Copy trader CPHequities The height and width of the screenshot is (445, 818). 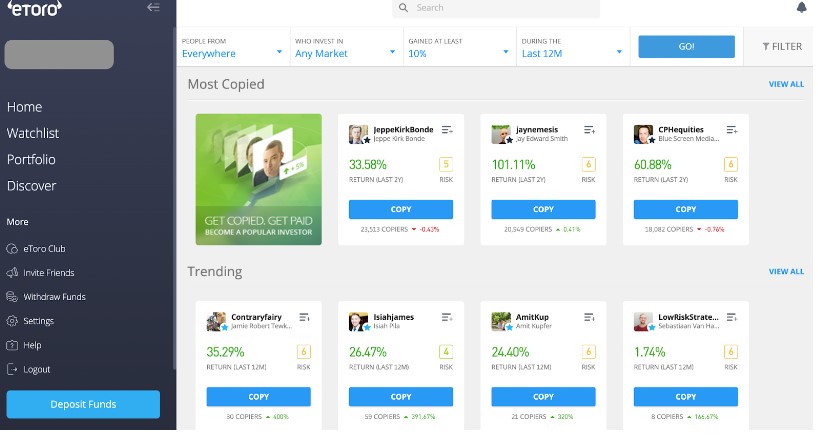point(685,209)
